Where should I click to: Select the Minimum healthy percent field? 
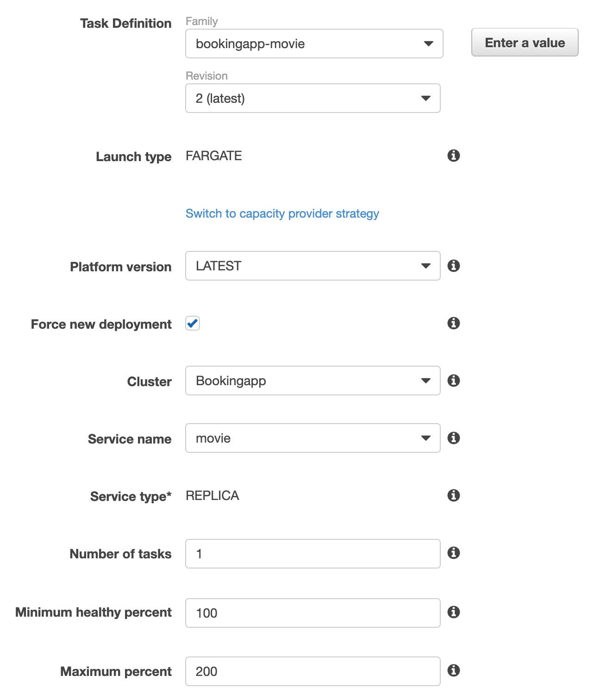pos(313,613)
